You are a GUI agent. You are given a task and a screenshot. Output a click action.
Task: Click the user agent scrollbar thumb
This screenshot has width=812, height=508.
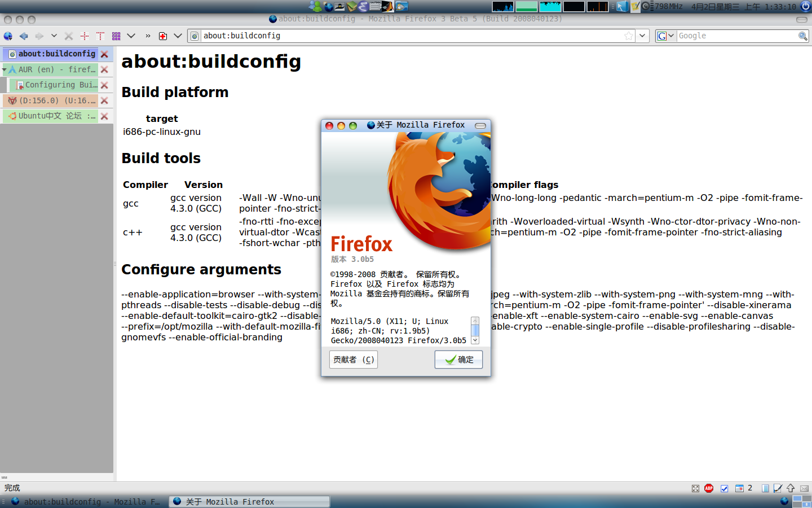(x=475, y=330)
